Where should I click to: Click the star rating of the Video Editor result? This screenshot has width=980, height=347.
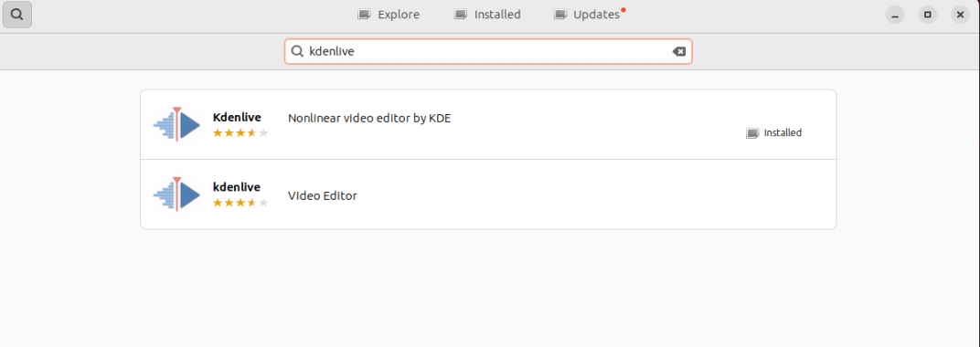click(240, 203)
